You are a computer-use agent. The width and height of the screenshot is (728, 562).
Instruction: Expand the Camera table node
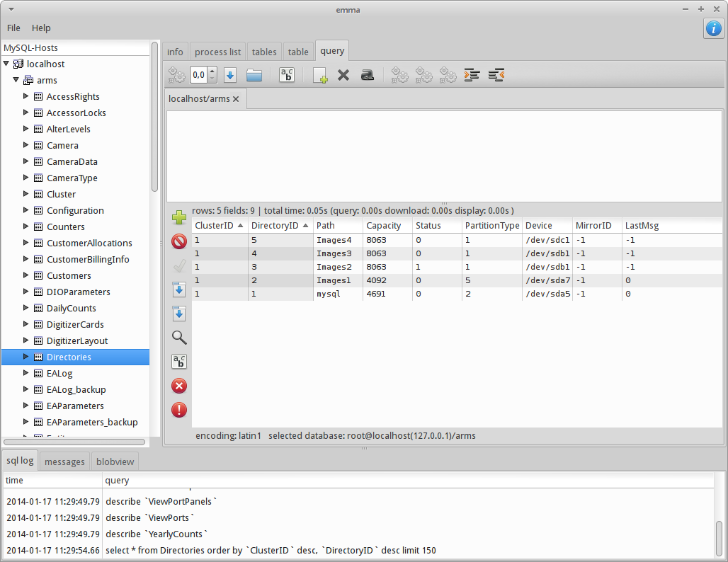25,145
